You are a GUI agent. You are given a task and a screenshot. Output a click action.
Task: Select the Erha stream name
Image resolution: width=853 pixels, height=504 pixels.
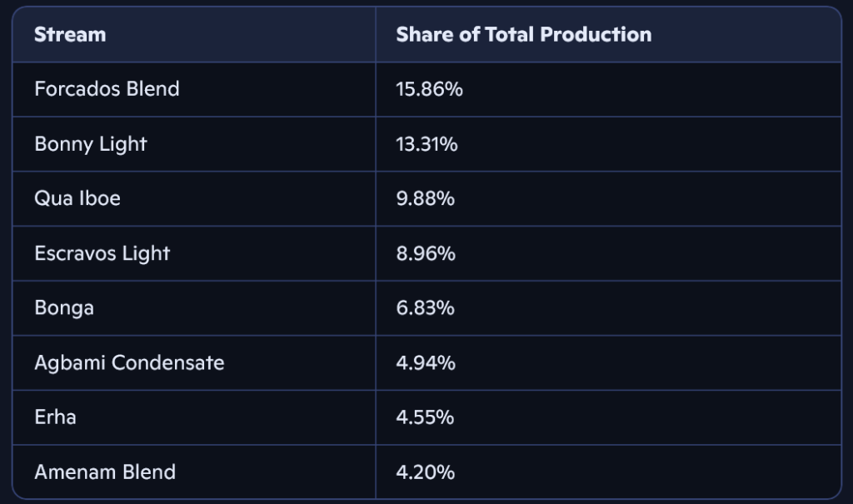[x=55, y=417]
